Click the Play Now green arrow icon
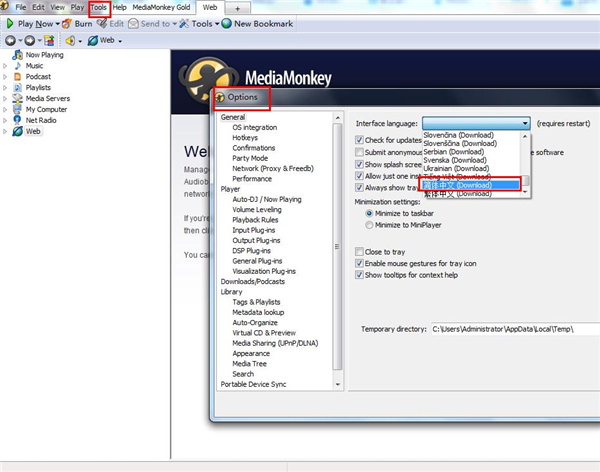 10,24
